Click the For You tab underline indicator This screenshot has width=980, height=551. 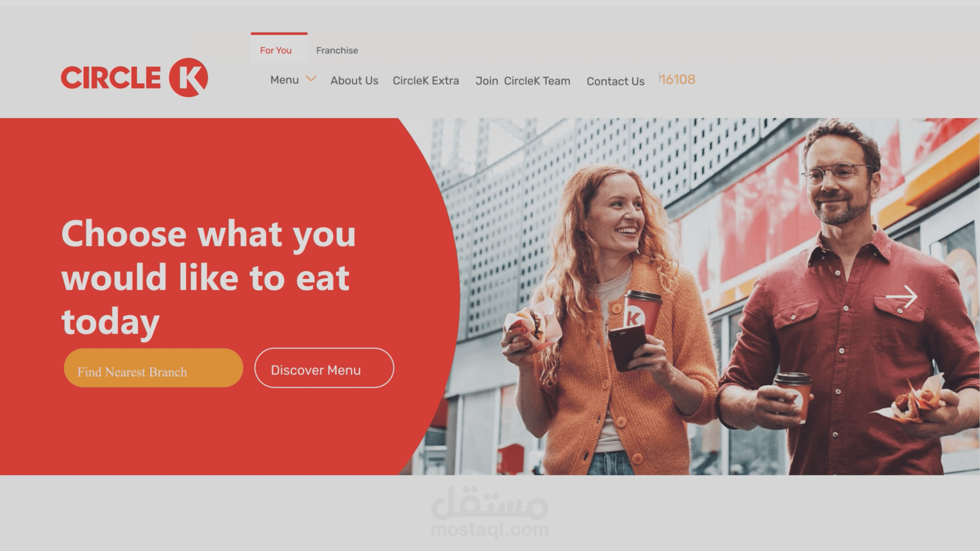click(x=278, y=33)
